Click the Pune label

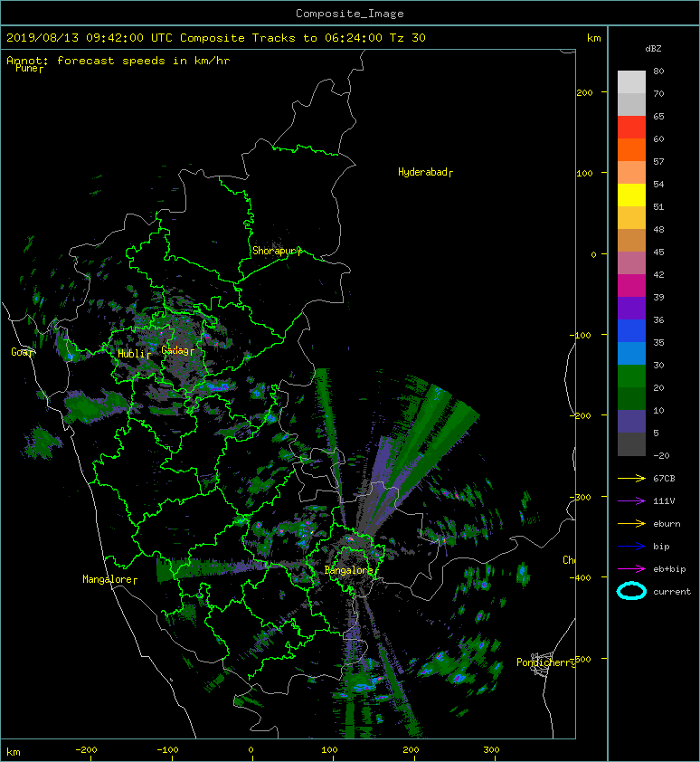tap(27, 69)
